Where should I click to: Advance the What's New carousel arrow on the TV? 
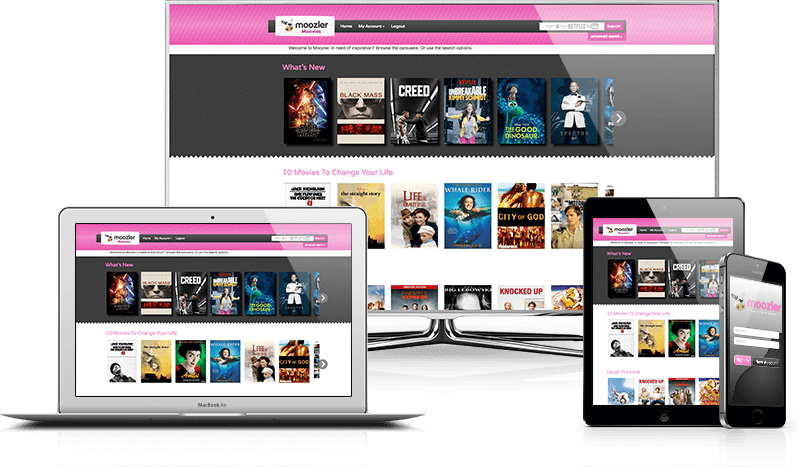point(618,118)
